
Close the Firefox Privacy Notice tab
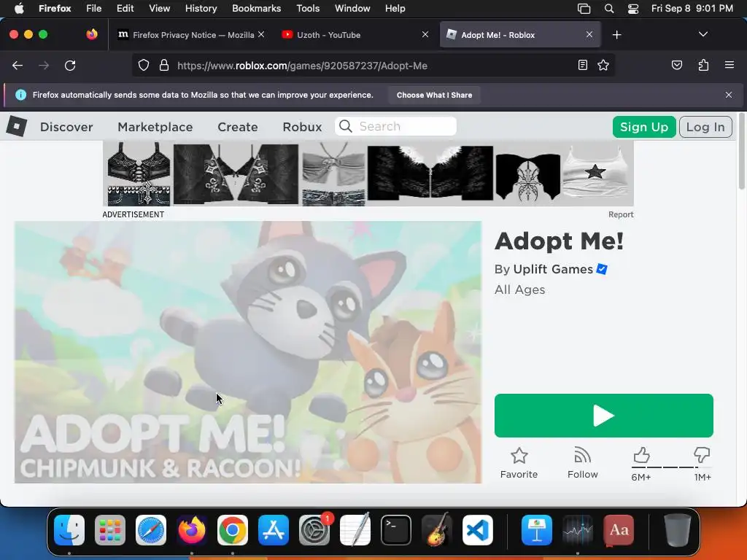[261, 34]
